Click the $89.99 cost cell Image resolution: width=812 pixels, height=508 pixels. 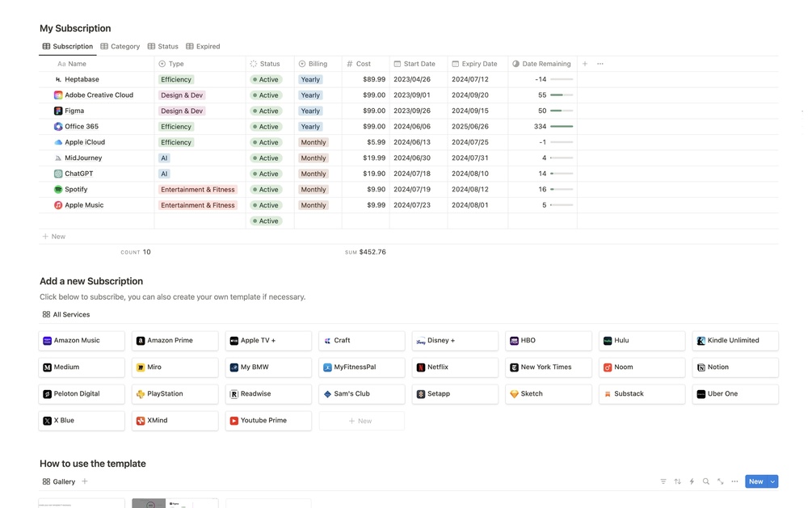[x=366, y=80]
